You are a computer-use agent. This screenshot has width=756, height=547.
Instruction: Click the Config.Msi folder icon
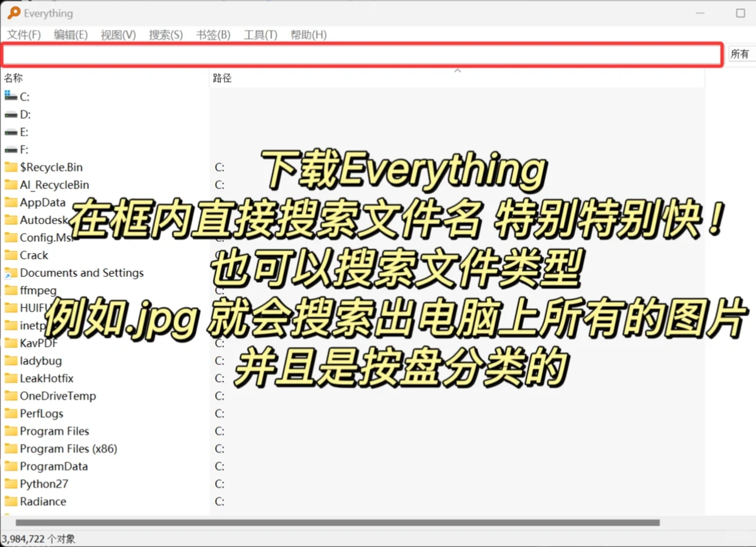pyautogui.click(x=11, y=237)
